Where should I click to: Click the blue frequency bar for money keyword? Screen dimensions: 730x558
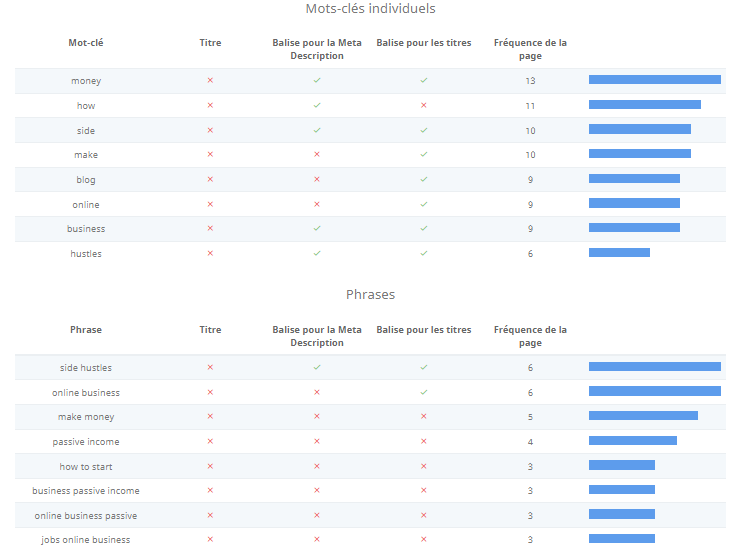[654, 80]
